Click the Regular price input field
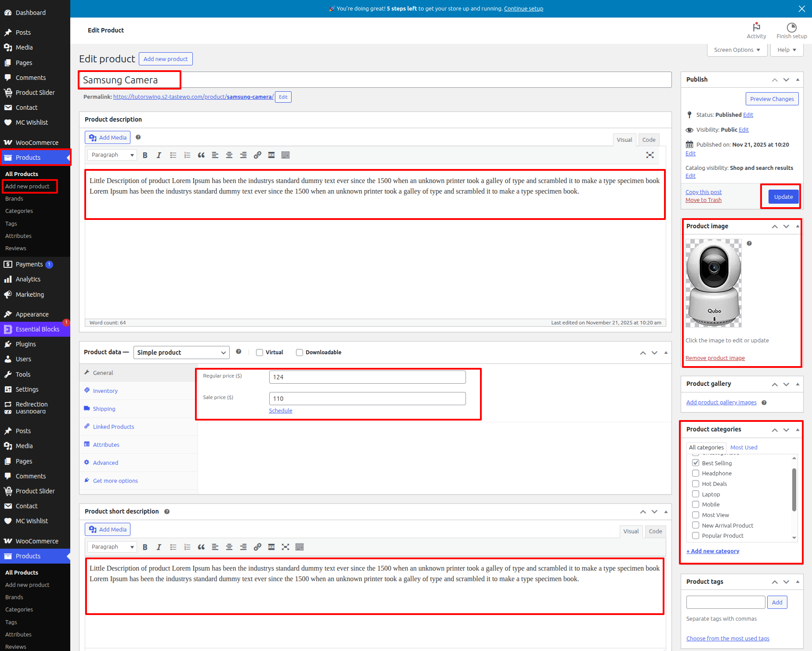The height and width of the screenshot is (651, 812). (x=367, y=377)
